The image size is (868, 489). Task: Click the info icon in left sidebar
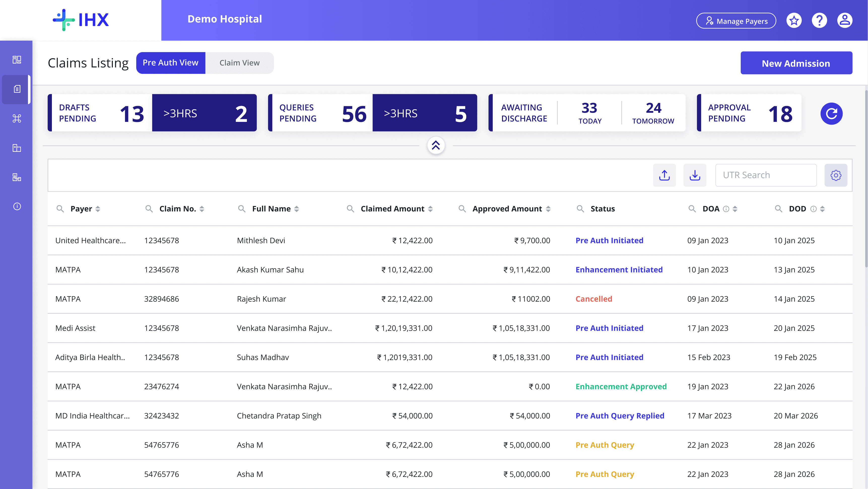[x=17, y=206]
